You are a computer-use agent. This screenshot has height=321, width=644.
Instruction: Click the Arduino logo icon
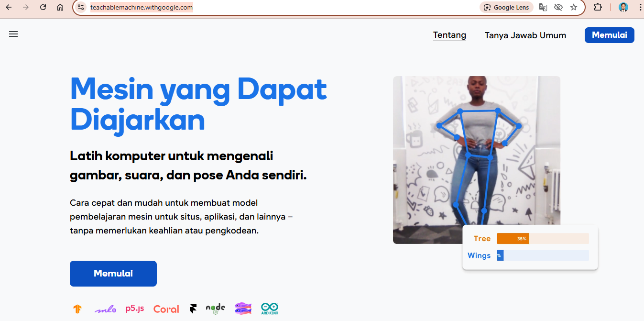pyautogui.click(x=270, y=309)
